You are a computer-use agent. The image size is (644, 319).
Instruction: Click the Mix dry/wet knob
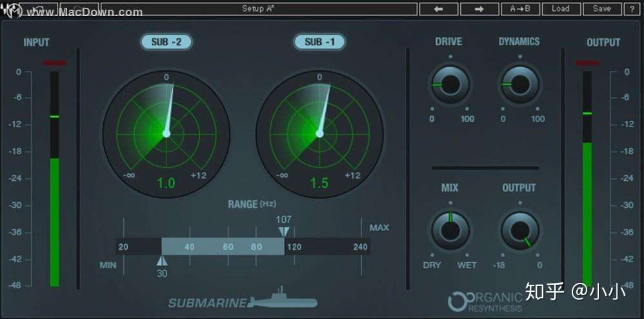[450, 231]
